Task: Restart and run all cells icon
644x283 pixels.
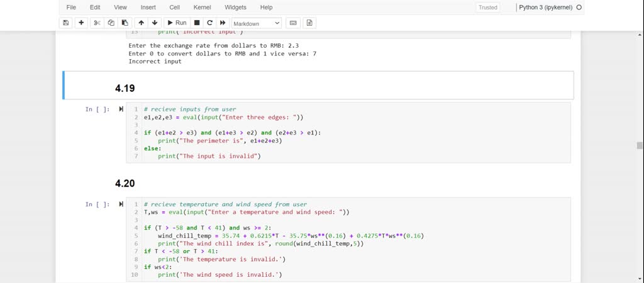Action: tap(222, 23)
